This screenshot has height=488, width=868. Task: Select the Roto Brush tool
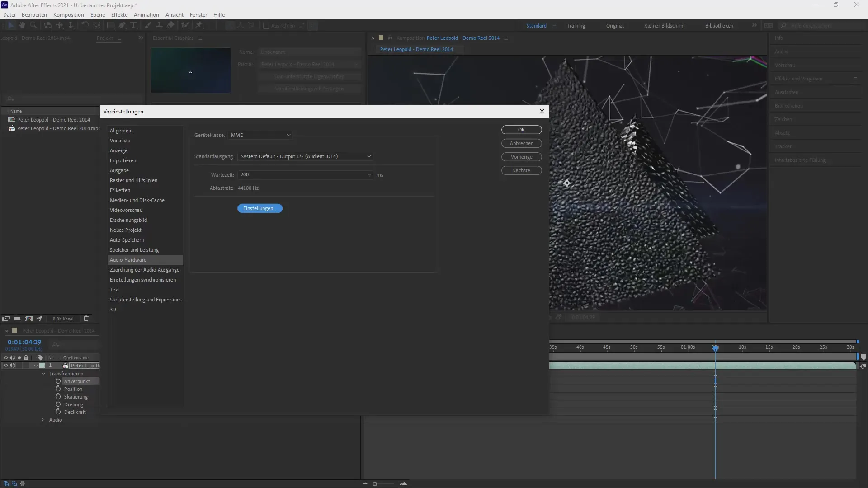(x=185, y=26)
